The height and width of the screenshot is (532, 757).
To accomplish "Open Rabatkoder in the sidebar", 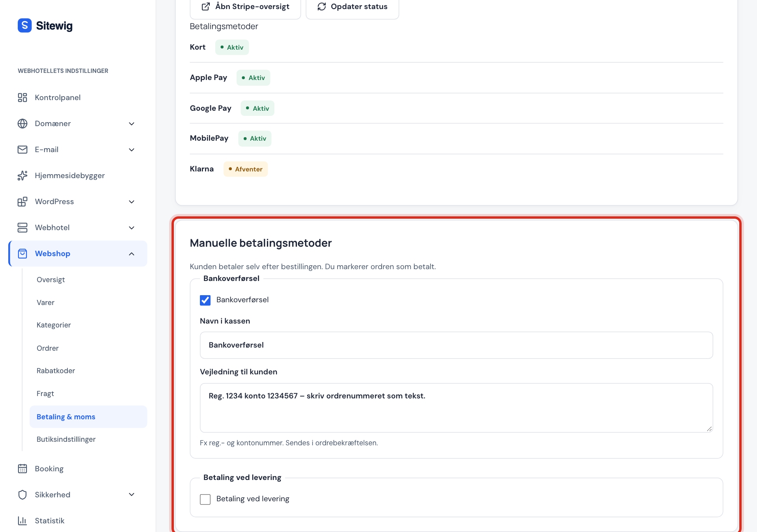I will (x=56, y=370).
